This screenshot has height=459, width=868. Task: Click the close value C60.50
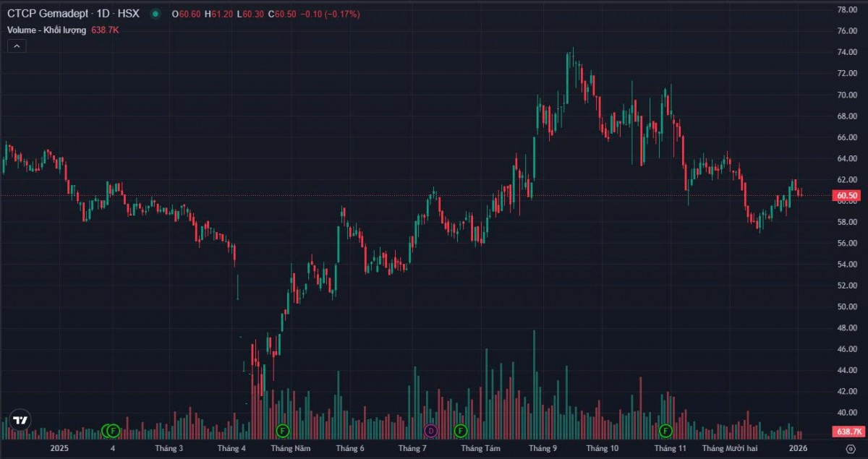283,14
